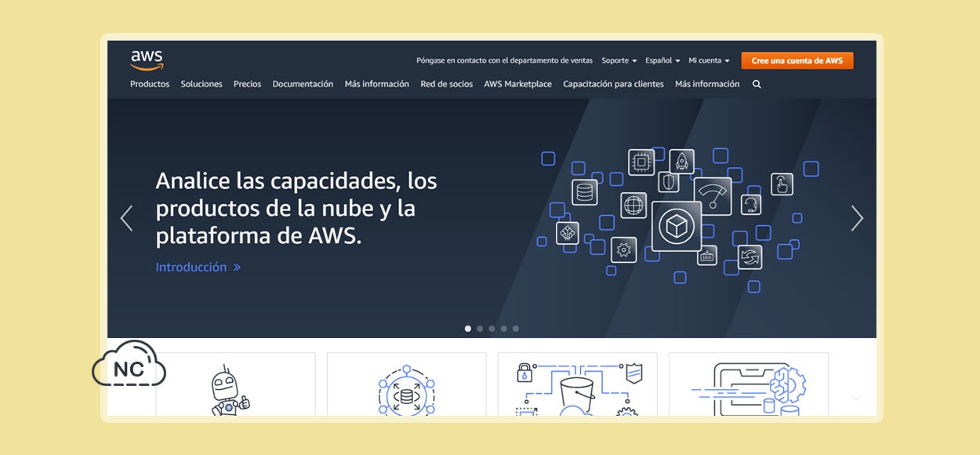
Task: Select the second carousel dot
Action: [x=480, y=329]
